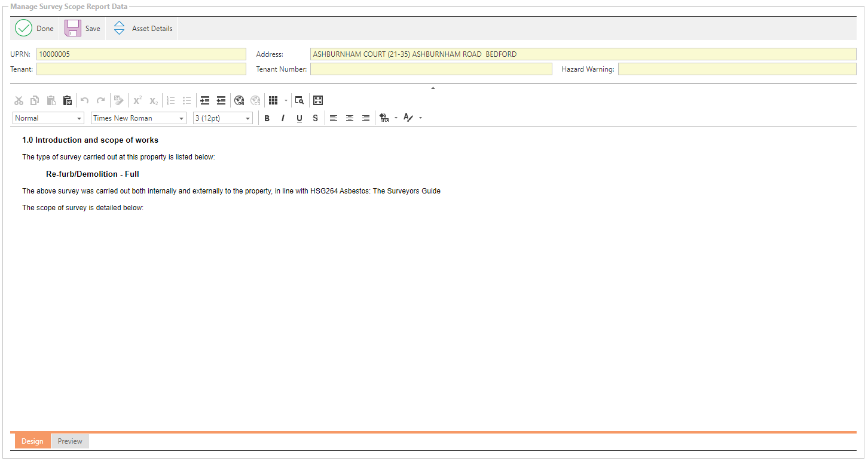Click the Save button
The image size is (868, 461).
[82, 29]
